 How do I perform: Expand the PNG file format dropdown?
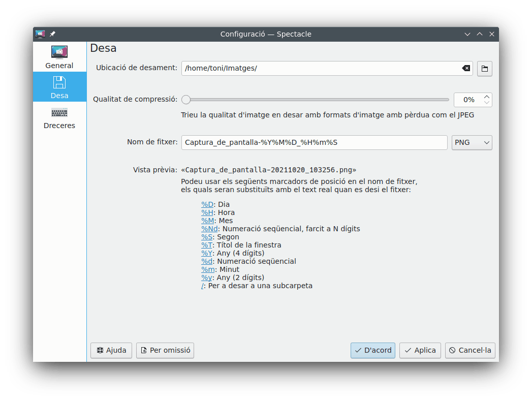(472, 143)
